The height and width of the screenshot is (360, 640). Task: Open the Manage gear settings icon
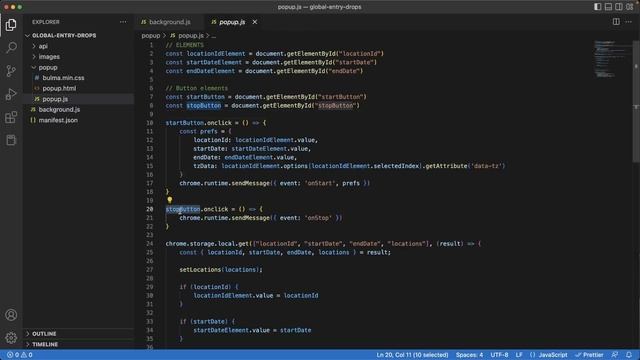pos(11,338)
